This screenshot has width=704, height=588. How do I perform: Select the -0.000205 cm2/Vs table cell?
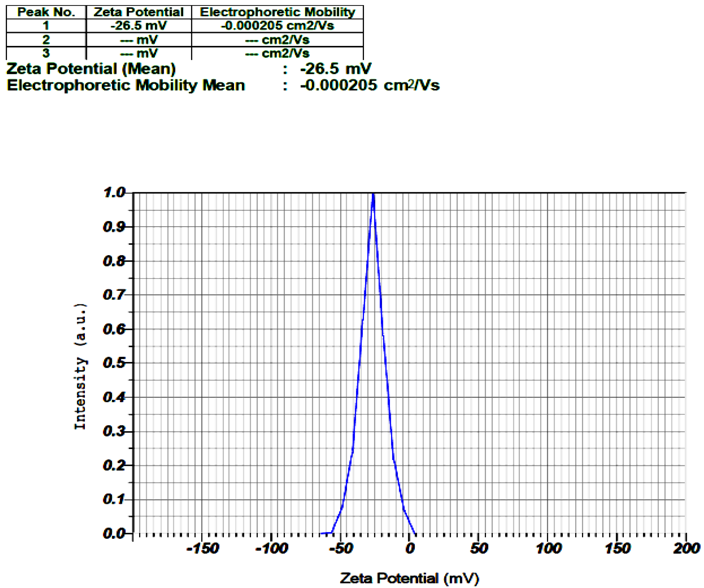coord(277,25)
